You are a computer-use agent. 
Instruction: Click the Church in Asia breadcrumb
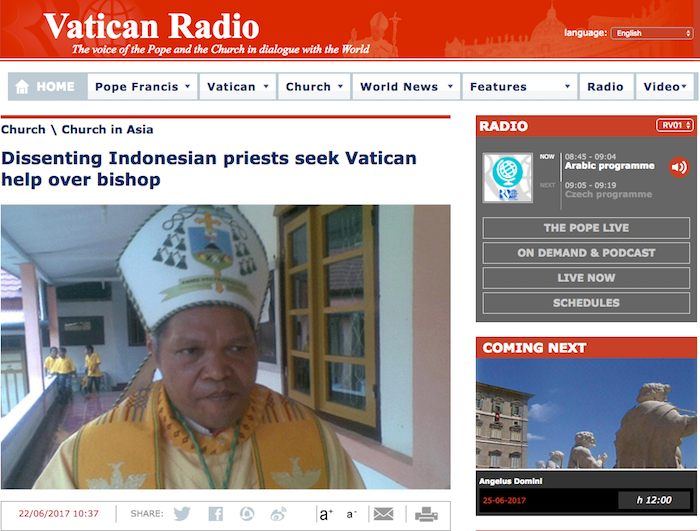107,130
